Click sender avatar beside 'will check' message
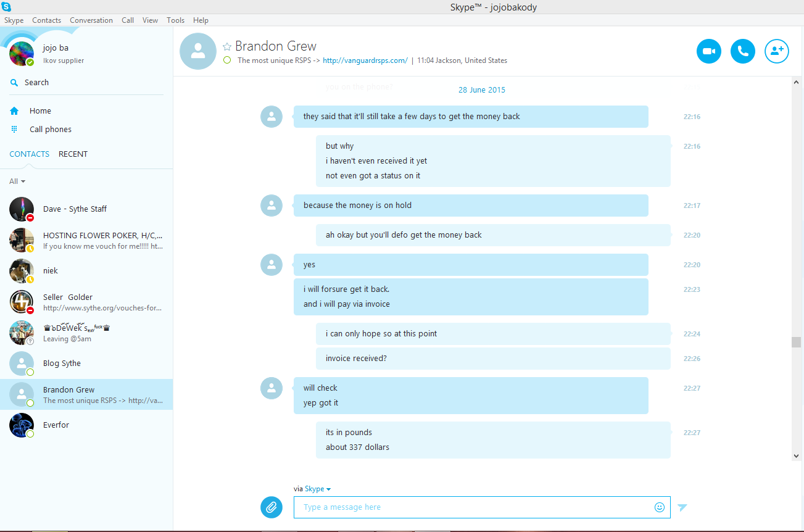804x532 pixels. click(x=271, y=388)
